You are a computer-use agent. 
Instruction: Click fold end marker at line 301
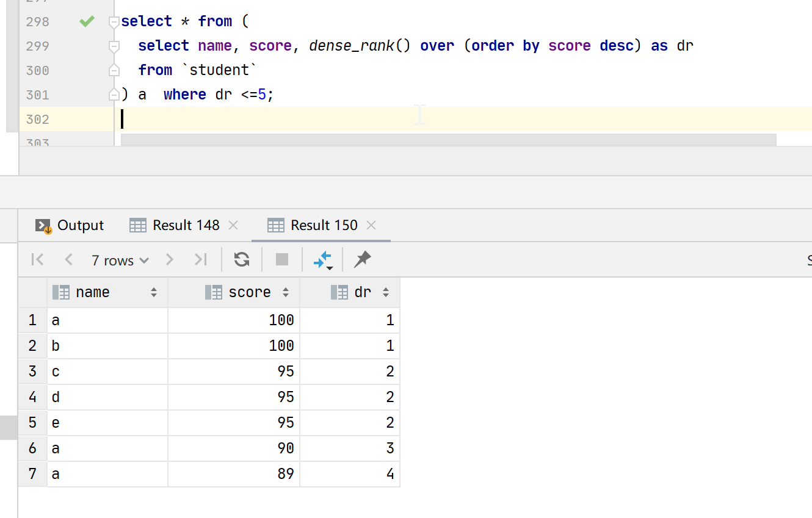114,95
